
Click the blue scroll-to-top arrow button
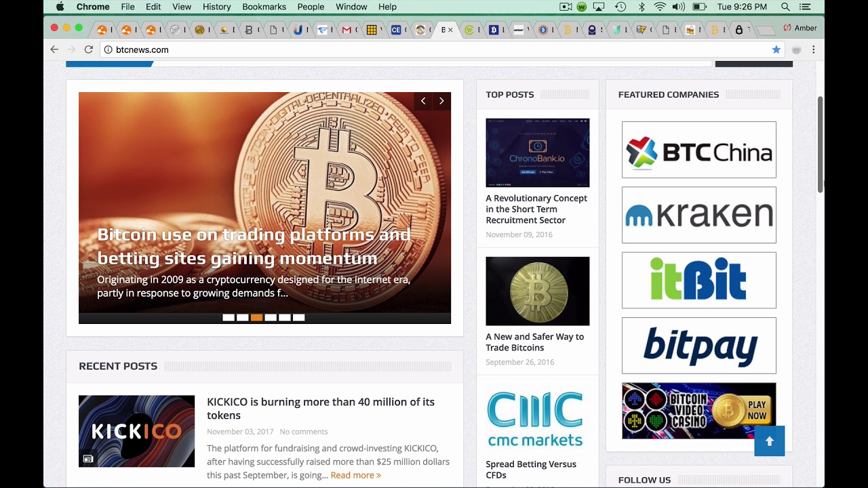770,441
